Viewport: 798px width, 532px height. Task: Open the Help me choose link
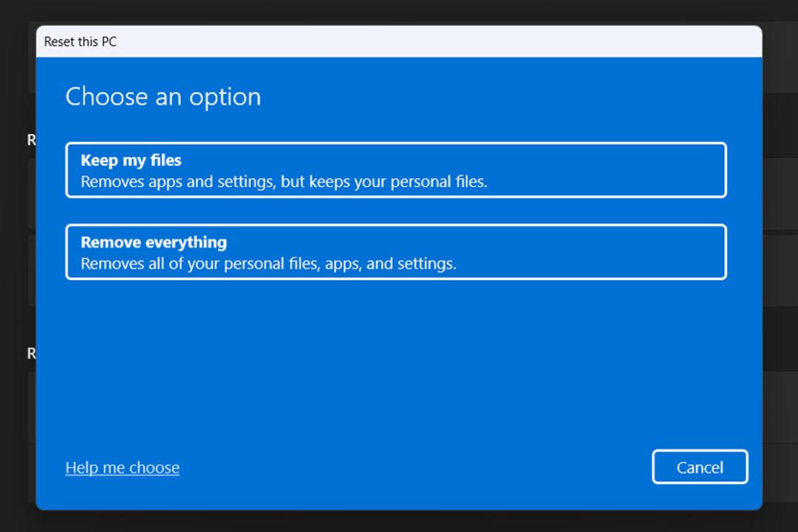(123, 467)
